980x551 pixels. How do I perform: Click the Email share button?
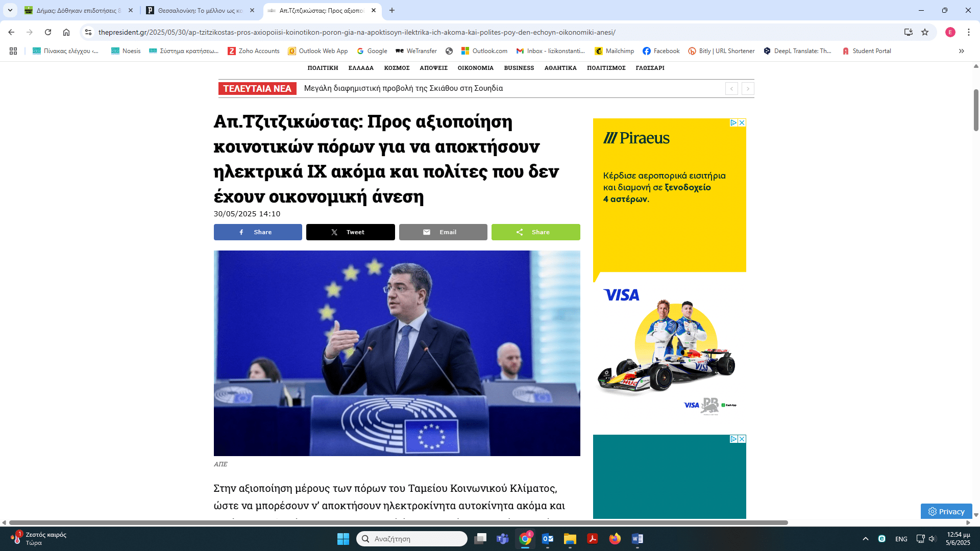coord(443,232)
